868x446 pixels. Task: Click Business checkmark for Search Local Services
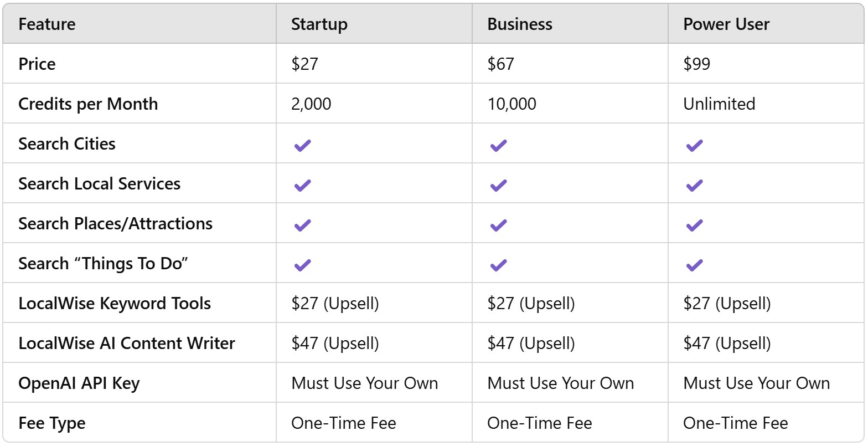pyautogui.click(x=498, y=185)
